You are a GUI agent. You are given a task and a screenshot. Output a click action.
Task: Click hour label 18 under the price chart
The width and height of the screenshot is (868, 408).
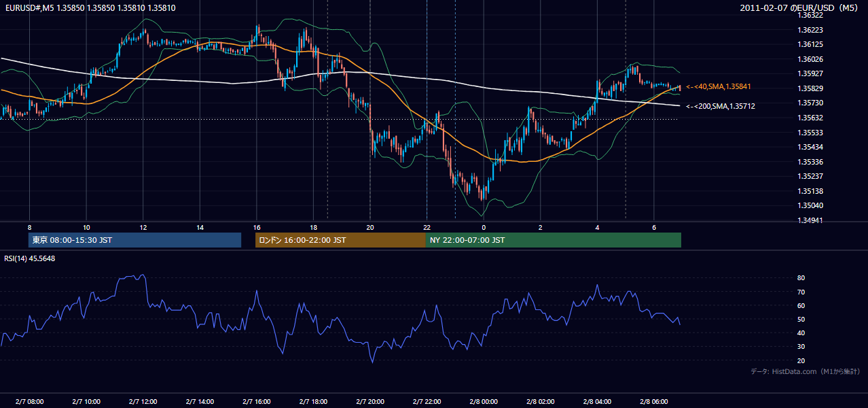[313, 226]
